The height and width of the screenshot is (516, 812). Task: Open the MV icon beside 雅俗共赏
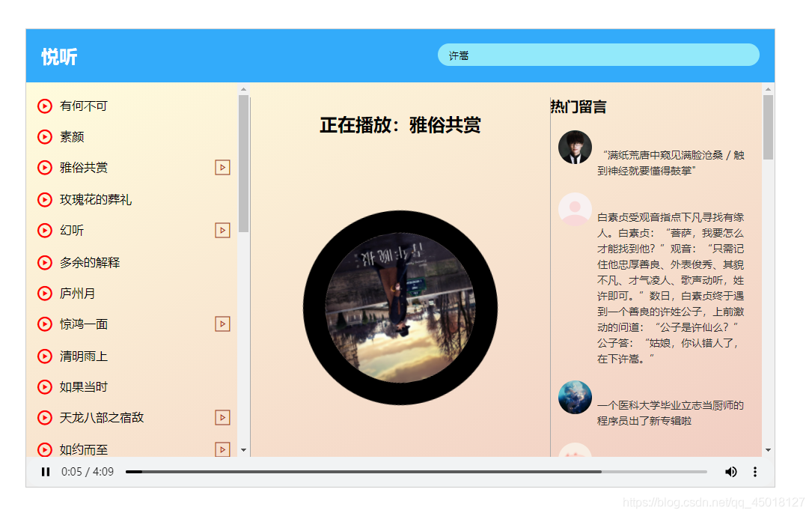coord(222,167)
